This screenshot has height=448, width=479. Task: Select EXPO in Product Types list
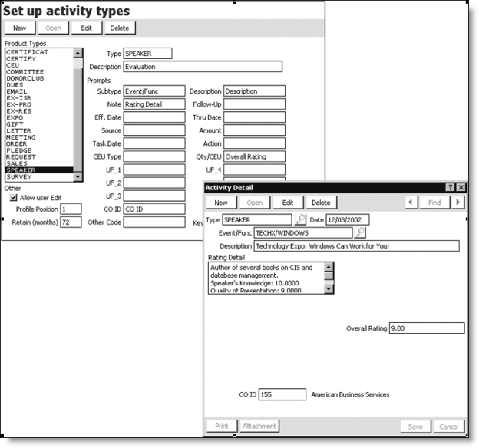(x=39, y=117)
